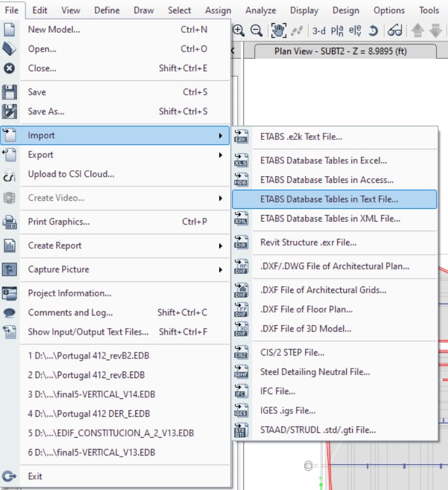Select IFC File import option

[x=278, y=391]
